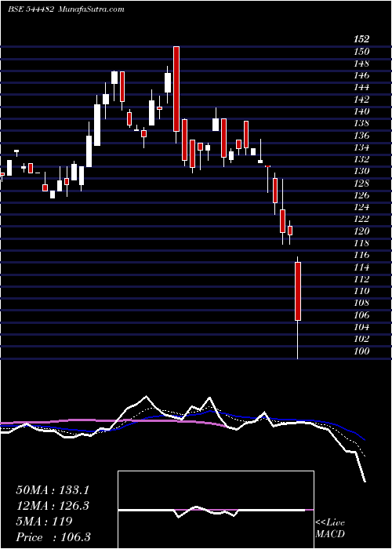The width and height of the screenshot is (392, 549).
Task: Click the 142 price axis label
Action: (x=361, y=100)
